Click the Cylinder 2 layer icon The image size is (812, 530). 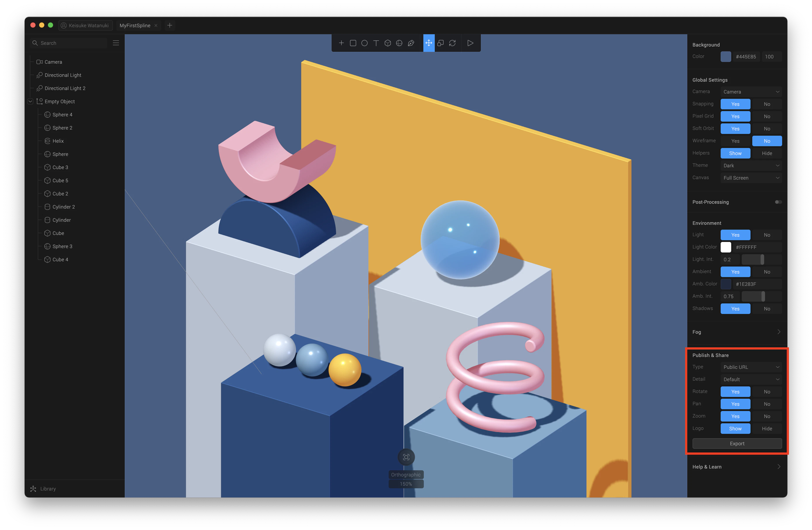[x=47, y=207]
